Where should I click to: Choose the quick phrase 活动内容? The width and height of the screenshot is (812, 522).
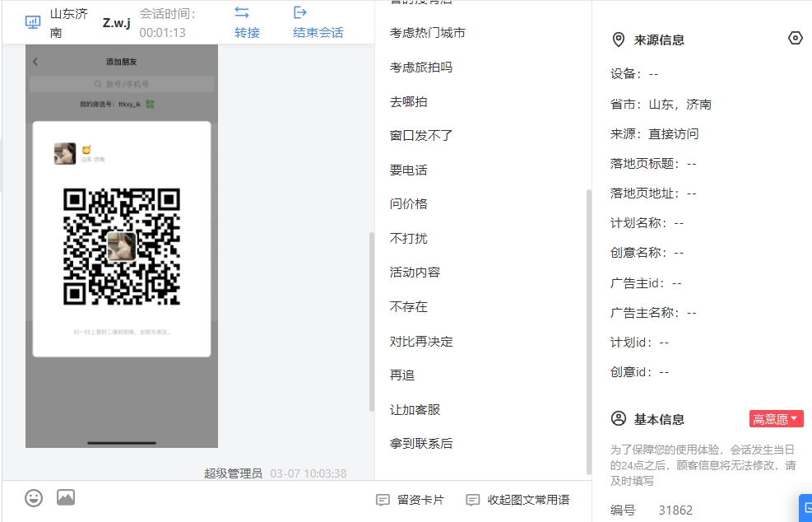point(415,273)
